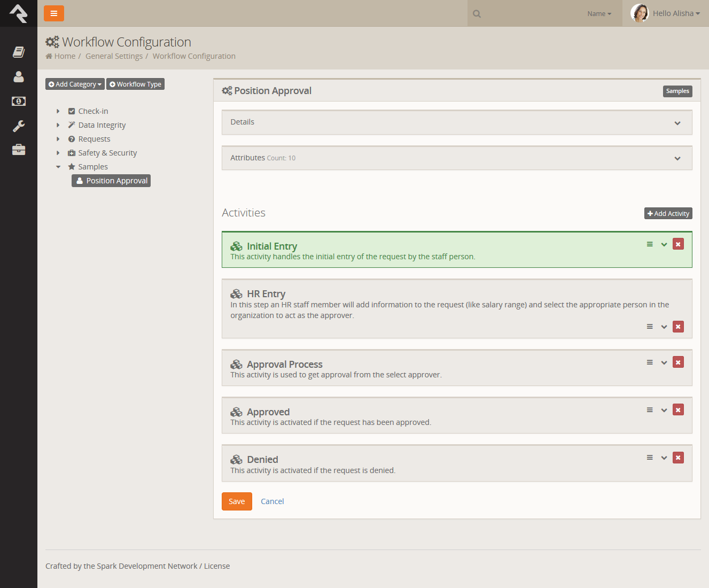709x588 pixels.
Task: Click the Cancel link
Action: [x=272, y=501]
